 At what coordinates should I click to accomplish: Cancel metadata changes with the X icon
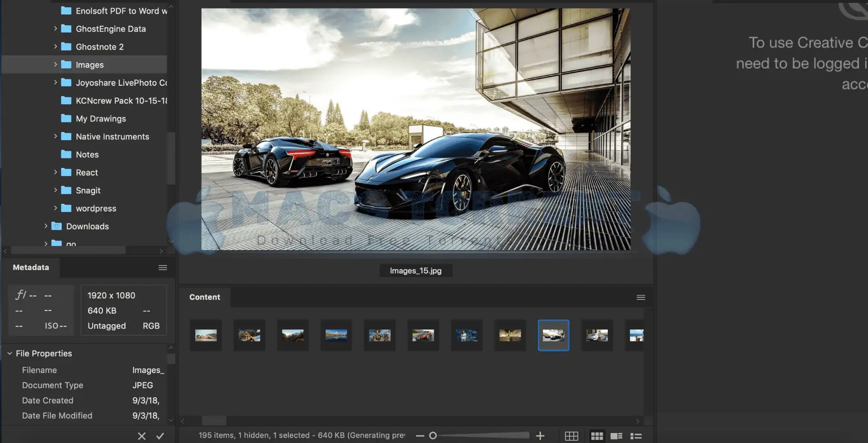(x=142, y=436)
